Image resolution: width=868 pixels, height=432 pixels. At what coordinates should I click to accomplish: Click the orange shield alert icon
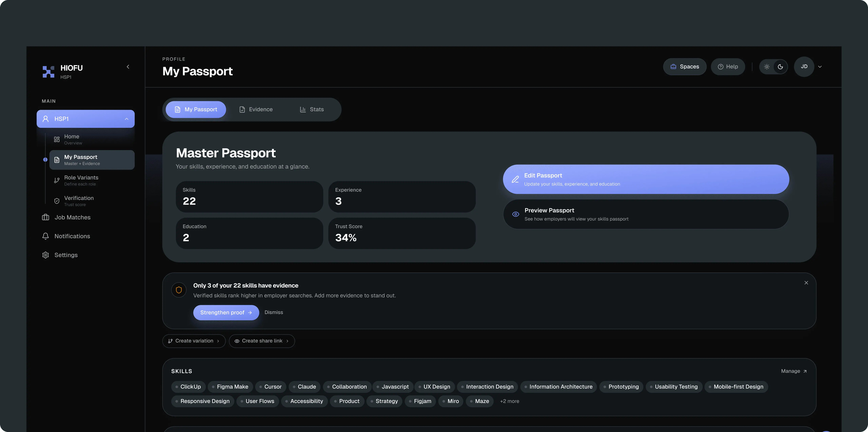coord(179,290)
